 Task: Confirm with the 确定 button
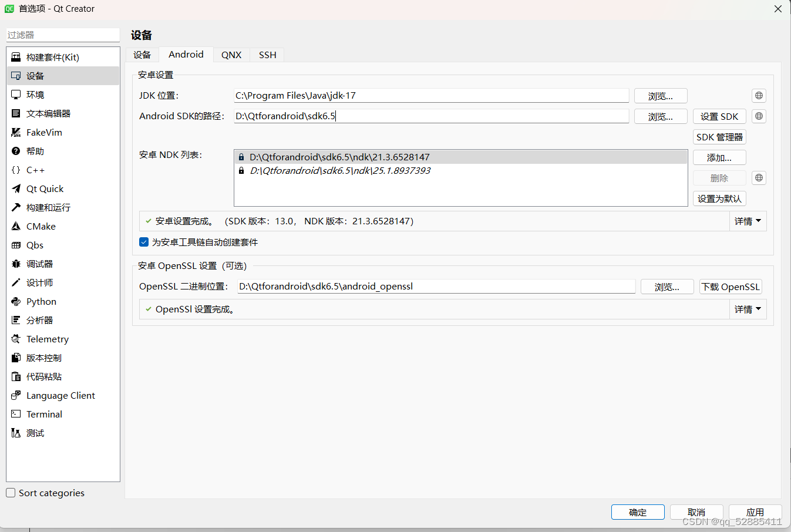[638, 512]
